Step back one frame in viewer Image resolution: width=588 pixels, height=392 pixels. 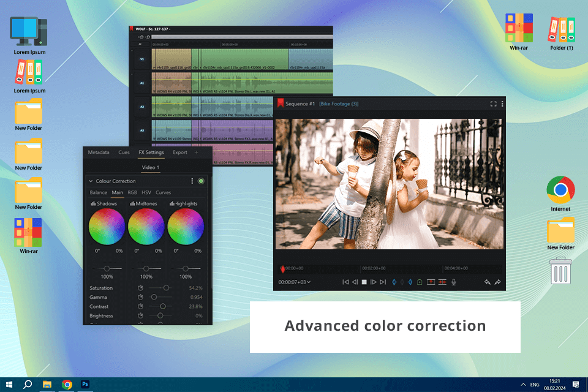(355, 282)
